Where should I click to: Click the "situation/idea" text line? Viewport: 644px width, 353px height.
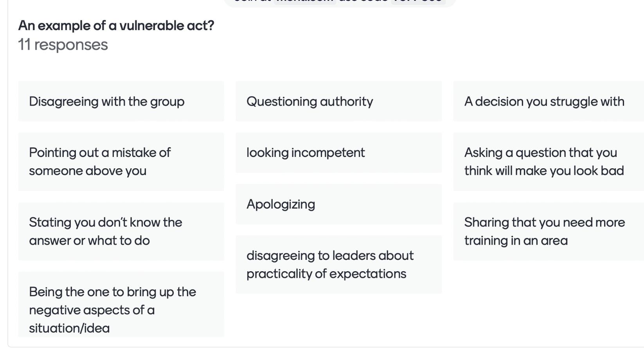coord(69,328)
